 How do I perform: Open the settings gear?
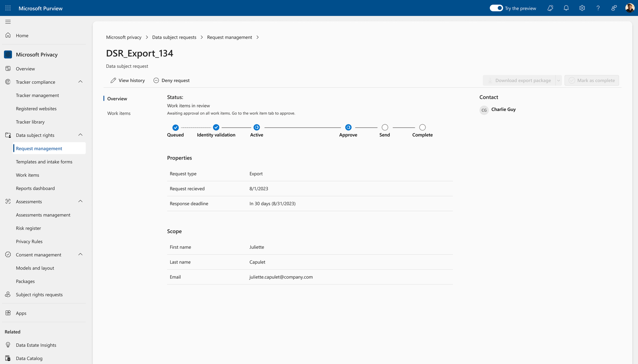[582, 8]
